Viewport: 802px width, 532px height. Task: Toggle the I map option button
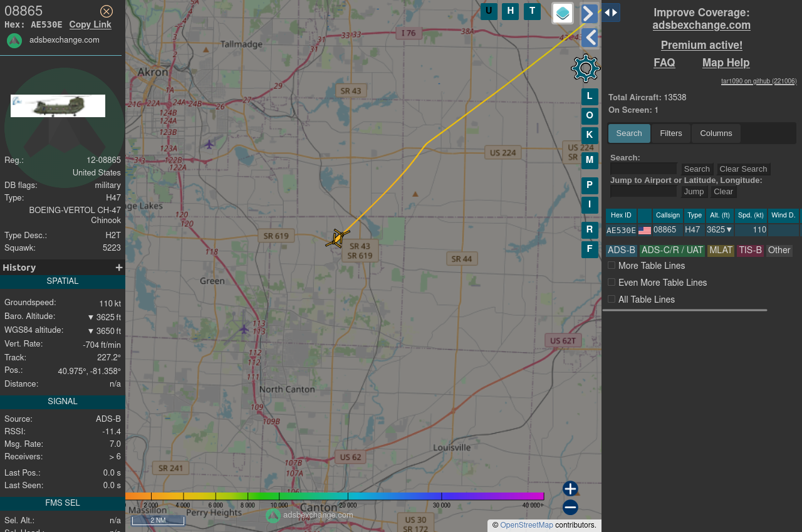coord(590,205)
